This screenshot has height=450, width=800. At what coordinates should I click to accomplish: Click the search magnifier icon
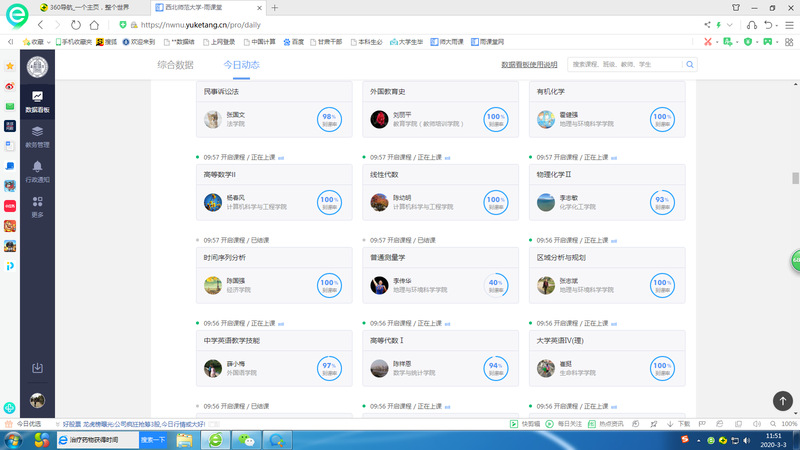(x=690, y=65)
